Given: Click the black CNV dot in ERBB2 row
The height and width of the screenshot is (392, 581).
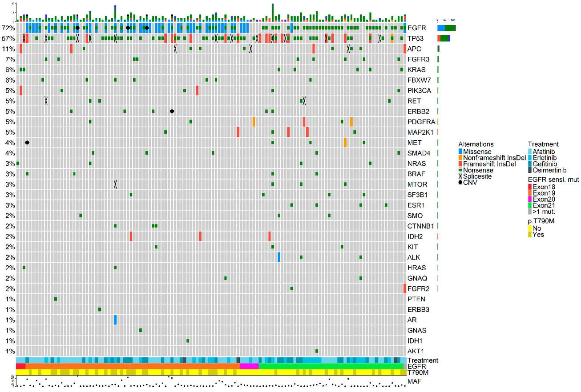Looking at the screenshot, I should [x=172, y=111].
